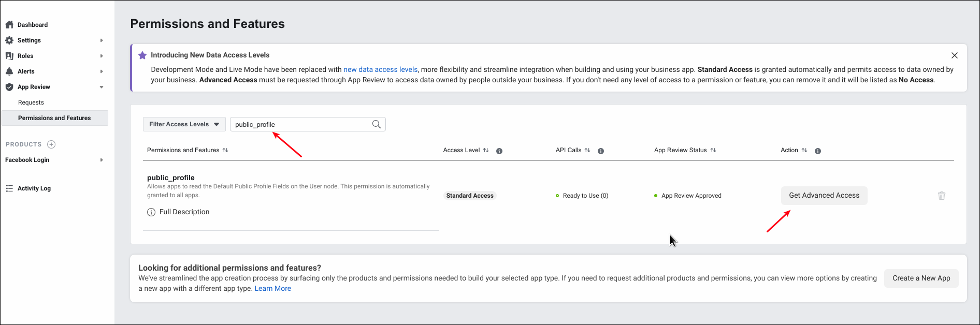Click Action column info icon
The height and width of the screenshot is (325, 980).
(x=818, y=151)
